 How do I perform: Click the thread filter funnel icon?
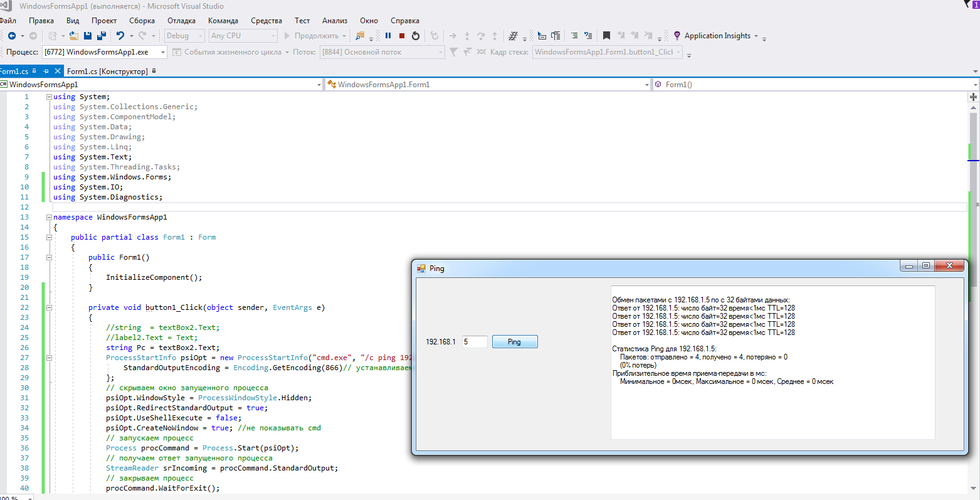click(x=453, y=52)
